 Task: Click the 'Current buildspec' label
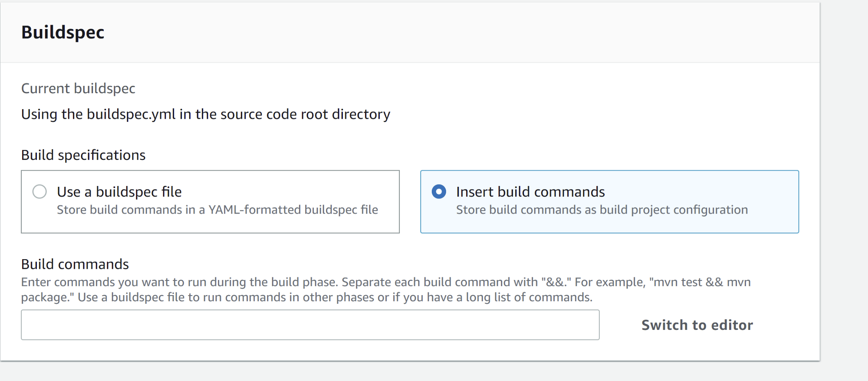[78, 88]
